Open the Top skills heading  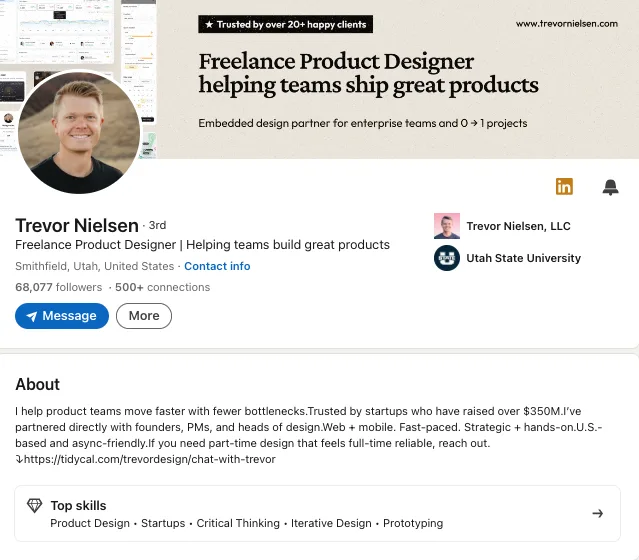click(78, 506)
